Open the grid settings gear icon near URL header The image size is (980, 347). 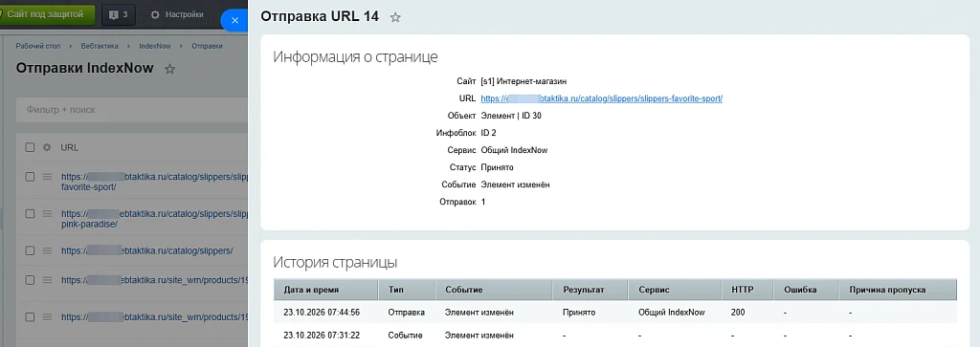tap(46, 148)
